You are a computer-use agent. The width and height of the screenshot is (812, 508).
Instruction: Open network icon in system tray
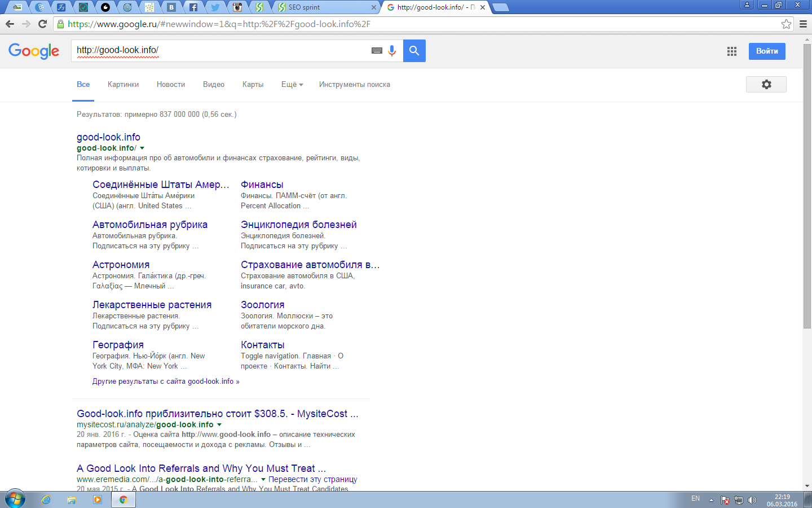[x=739, y=500]
